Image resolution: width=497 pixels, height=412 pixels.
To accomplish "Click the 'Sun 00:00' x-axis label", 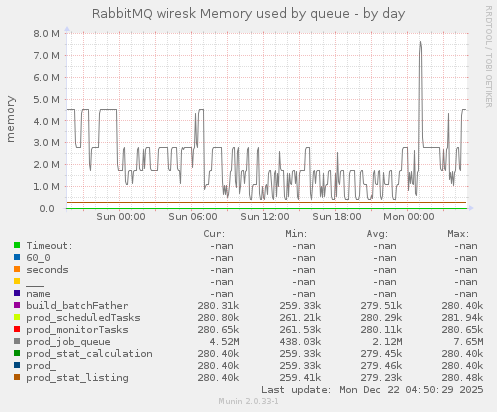I will (121, 217).
